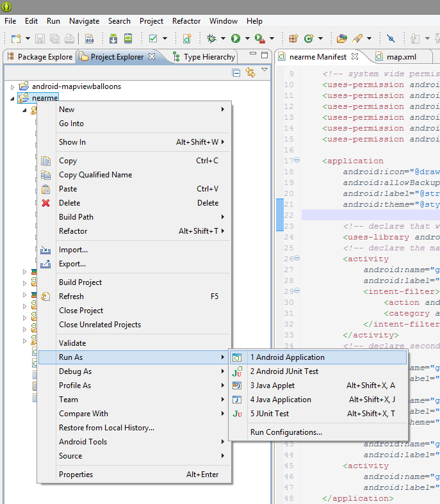Image resolution: width=440 pixels, height=504 pixels.
Task: Click the Debug bug toolbar icon
Action: [211, 38]
